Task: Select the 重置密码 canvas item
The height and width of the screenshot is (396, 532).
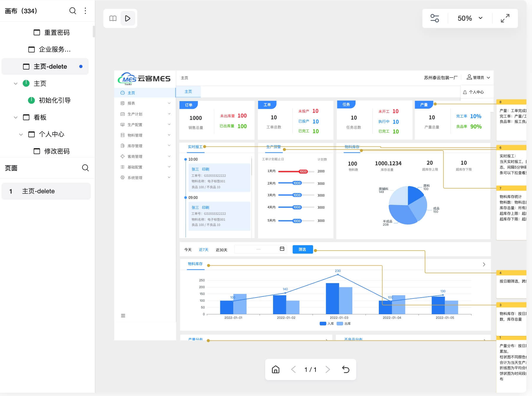Action: 57,32
